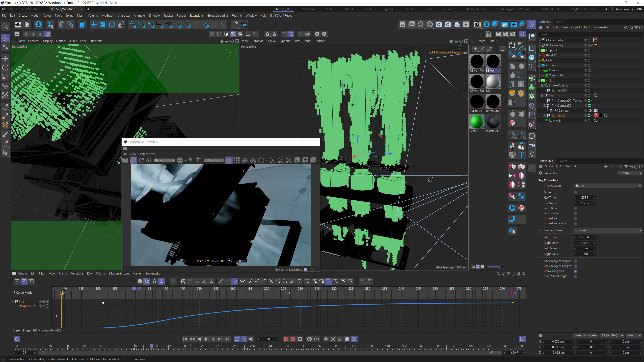This screenshot has height=362, width=644.
Task: Select the Rotate tool in top toolbar
Action: pyautogui.click(x=112, y=24)
